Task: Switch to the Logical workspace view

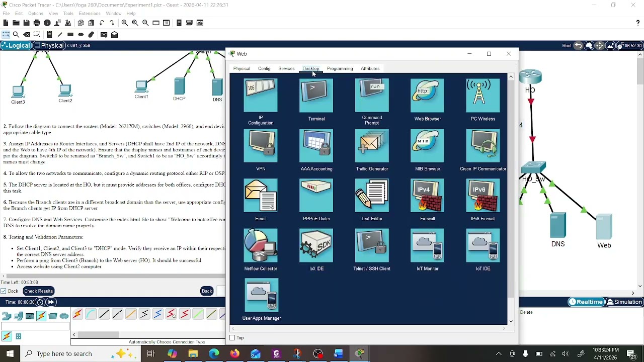Action: [16, 46]
